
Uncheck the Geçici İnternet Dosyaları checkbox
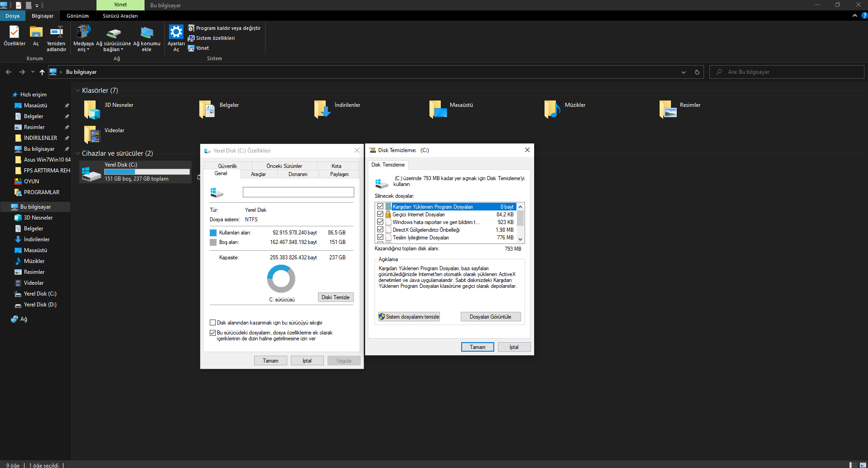381,214
